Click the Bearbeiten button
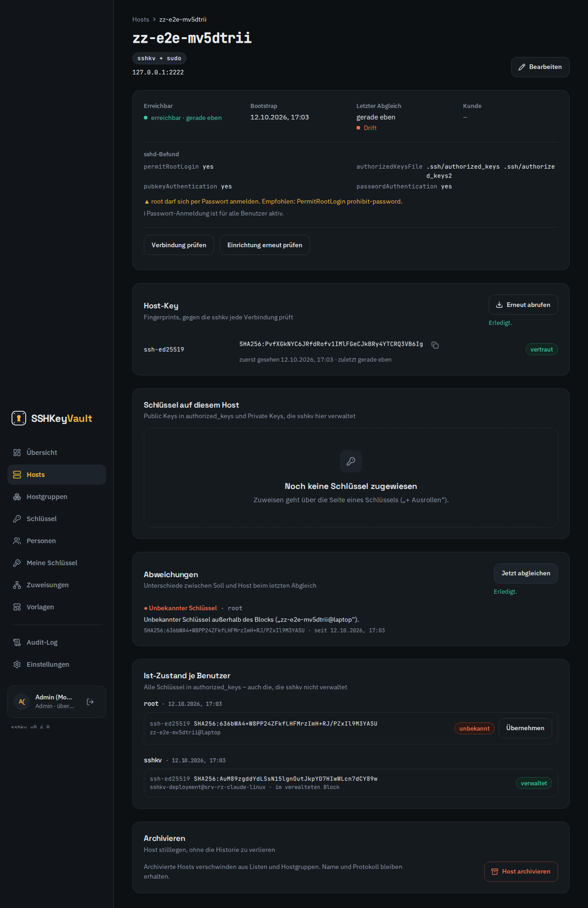The width and height of the screenshot is (588, 908). [x=540, y=67]
